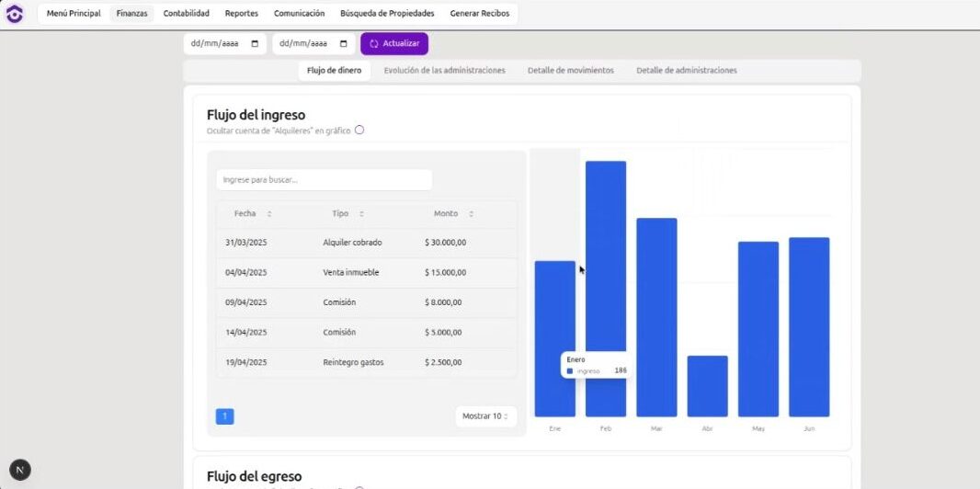Open Generar Recibos from the navigation bar
Viewport: 980px width, 489px height.
pyautogui.click(x=479, y=14)
